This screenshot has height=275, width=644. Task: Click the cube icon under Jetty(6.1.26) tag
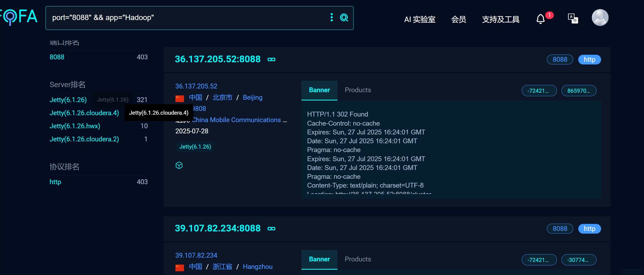click(x=179, y=165)
